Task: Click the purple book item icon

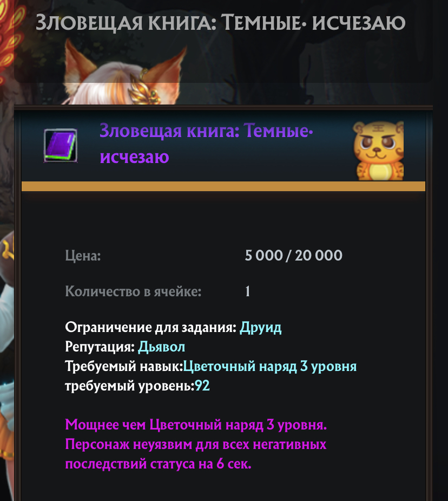Action: [x=61, y=146]
